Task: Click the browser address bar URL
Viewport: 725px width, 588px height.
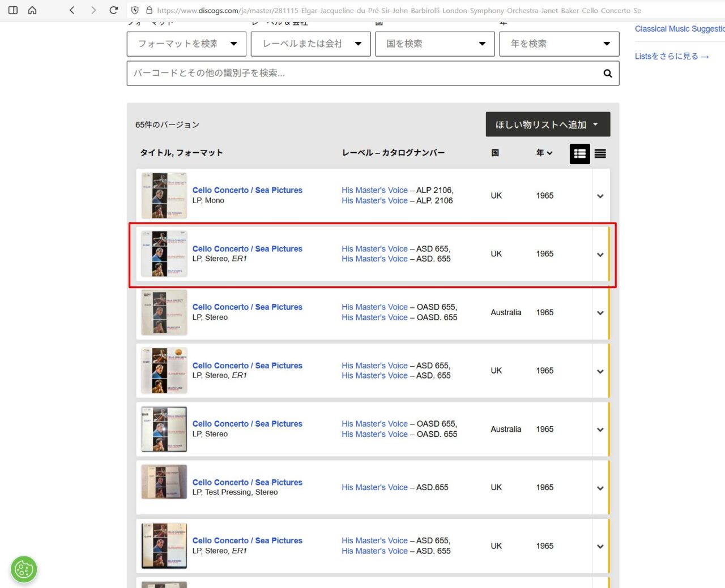Action: 399,10
